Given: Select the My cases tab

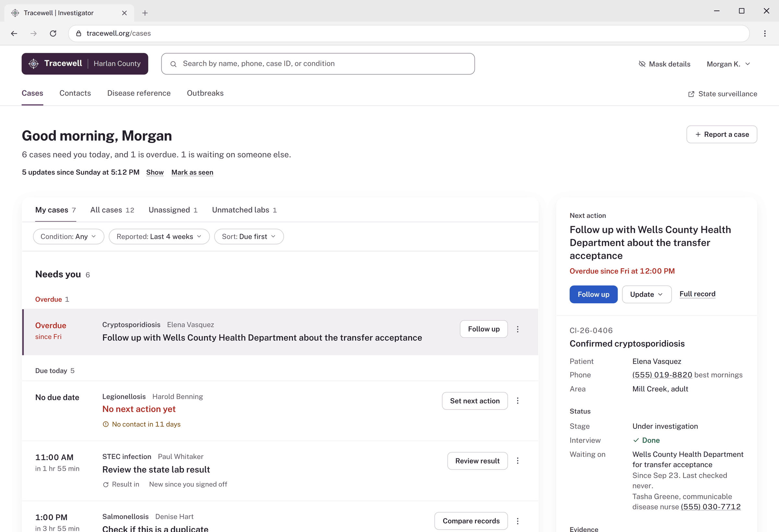Looking at the screenshot, I should pos(56,210).
